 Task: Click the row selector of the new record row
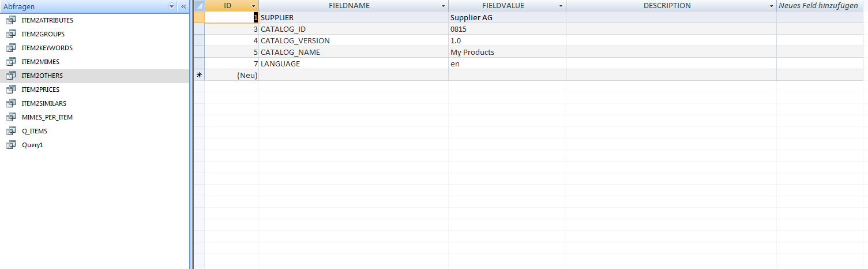(x=199, y=75)
